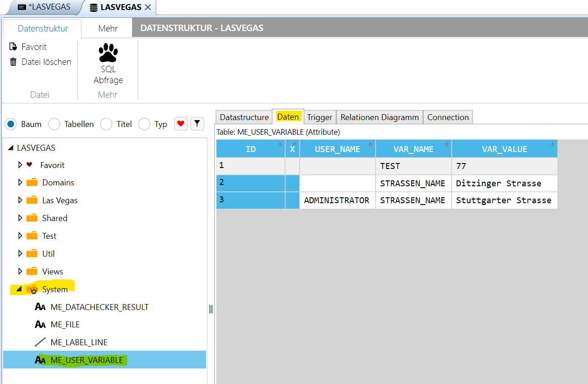This screenshot has height=384, width=588.
Task: Select the ME_LABEL_LINE line icon entry
Action: (x=40, y=342)
